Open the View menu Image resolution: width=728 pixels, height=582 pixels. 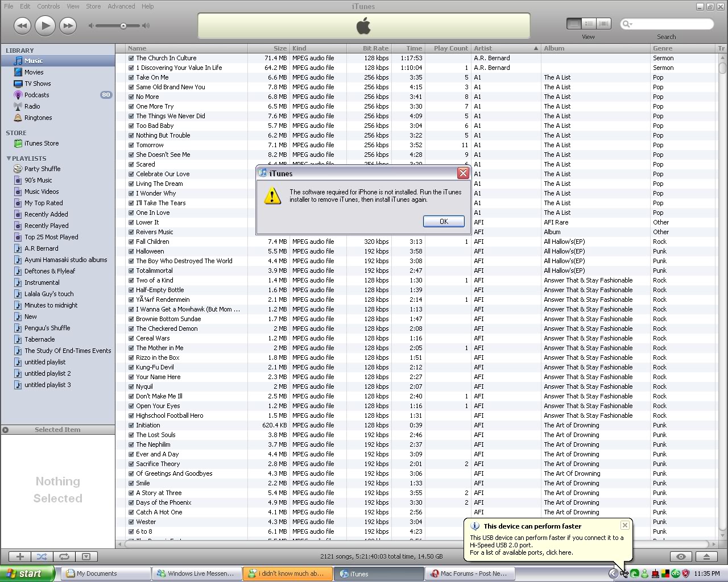[73, 6]
